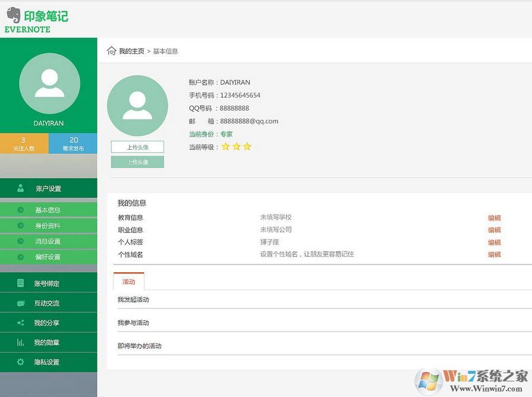Click 编辑 next to 职业信息
This screenshot has width=532, height=397.
click(494, 230)
